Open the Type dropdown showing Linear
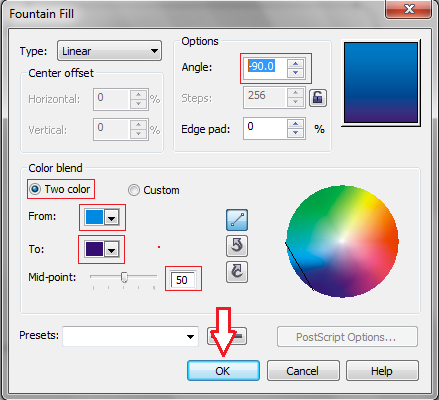Viewport: 439px width, 400px height. 109,51
